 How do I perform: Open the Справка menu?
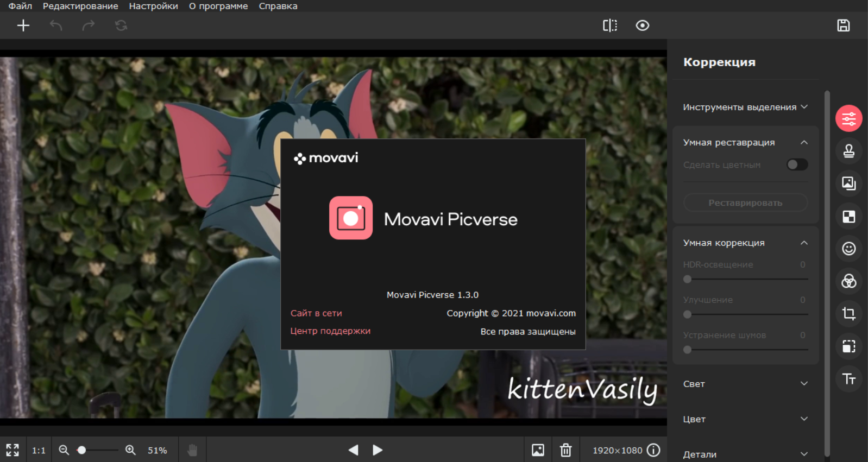coord(278,6)
